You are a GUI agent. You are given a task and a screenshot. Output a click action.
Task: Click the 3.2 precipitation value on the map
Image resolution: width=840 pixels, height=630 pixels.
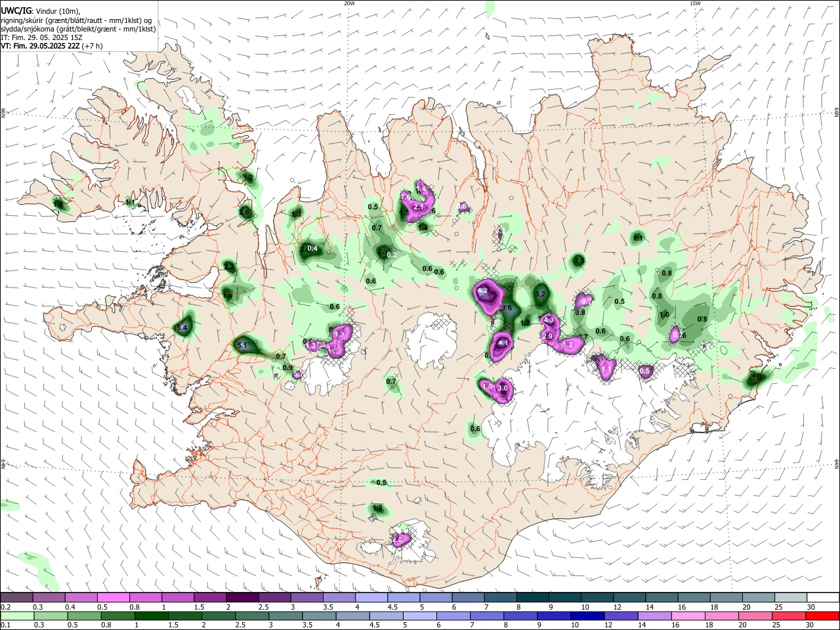pos(541,294)
